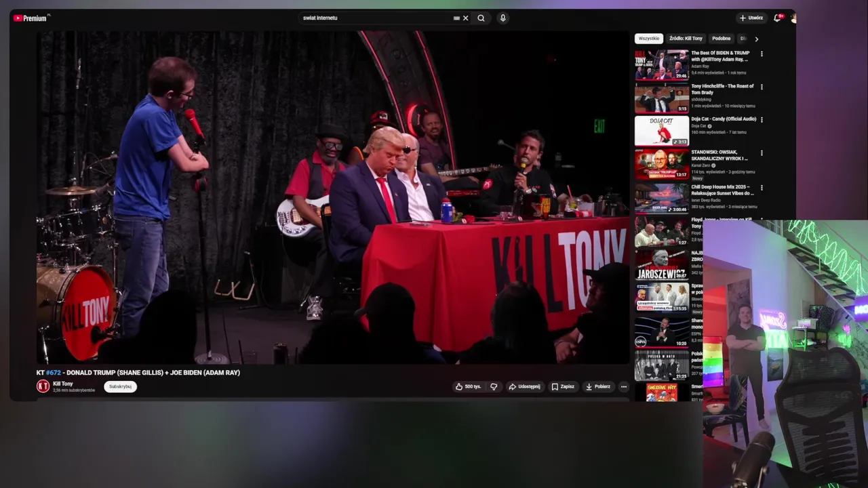Screen dimensions: 868x488
Task: Start voice search with the microphone icon
Action: [502, 18]
